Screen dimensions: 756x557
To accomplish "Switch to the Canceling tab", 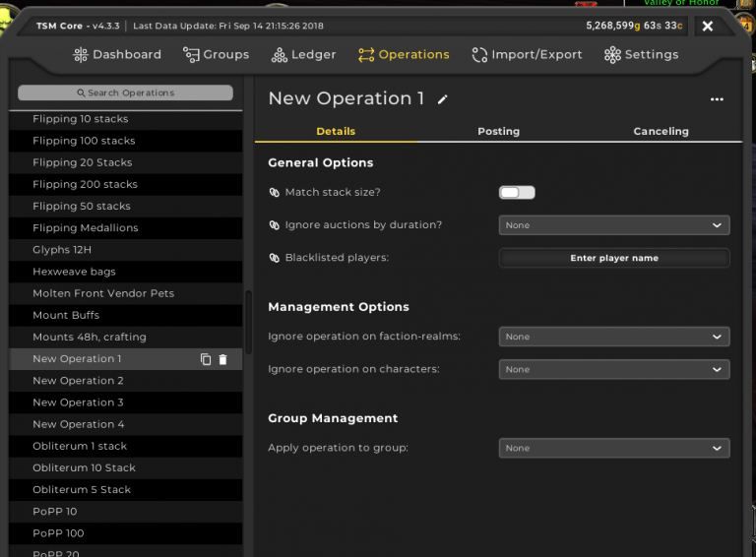I will tap(661, 131).
